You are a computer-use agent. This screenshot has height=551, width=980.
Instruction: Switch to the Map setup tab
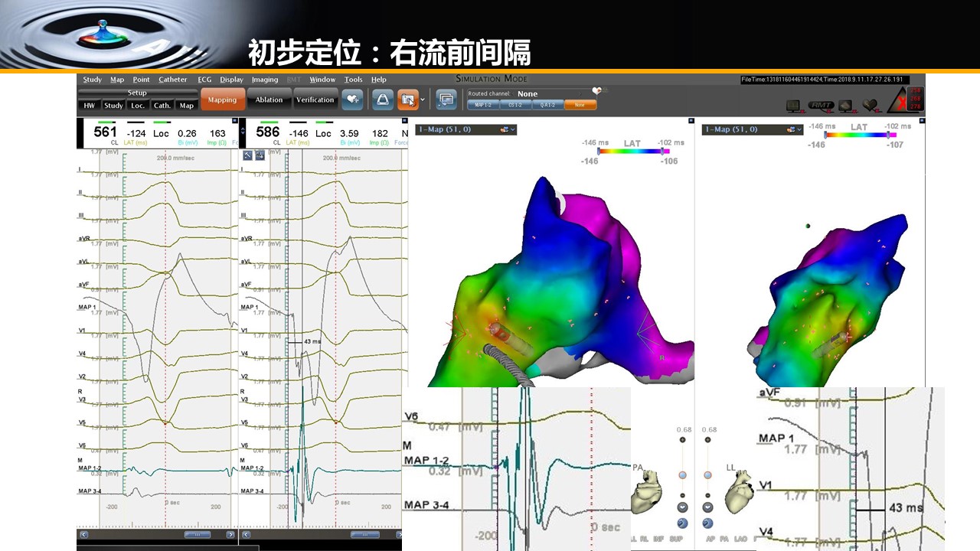(x=187, y=106)
